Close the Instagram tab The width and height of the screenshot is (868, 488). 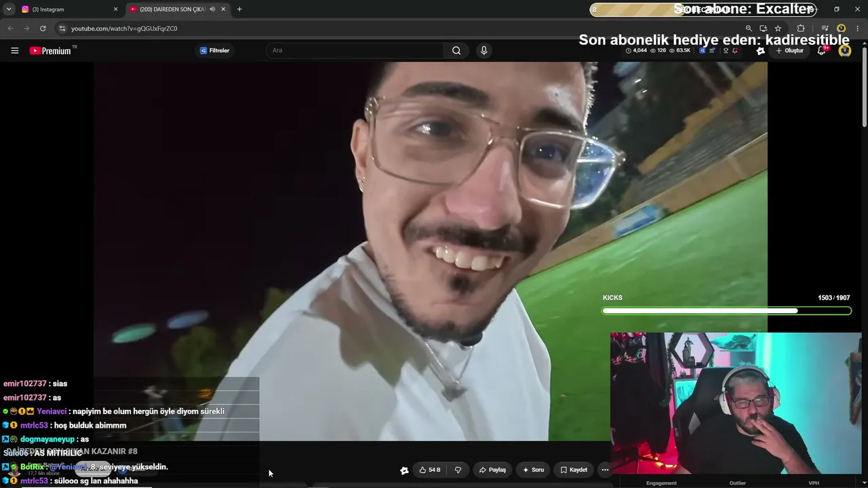tap(115, 9)
